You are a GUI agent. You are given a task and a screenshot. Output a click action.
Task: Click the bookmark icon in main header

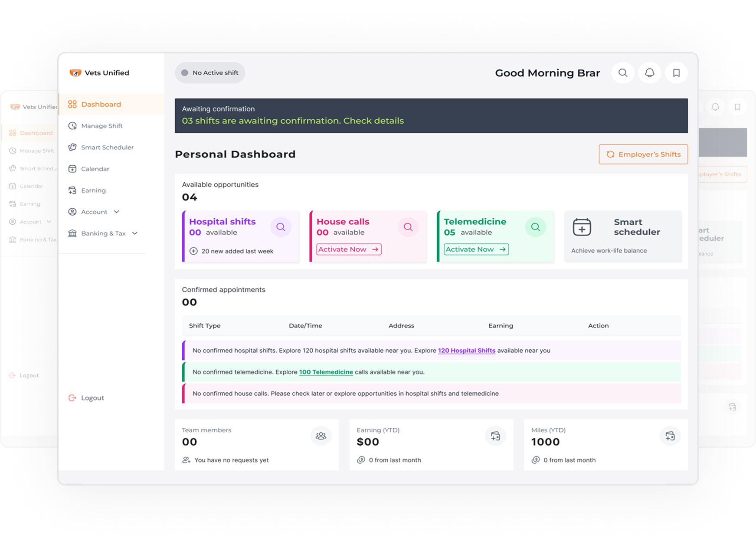(x=676, y=73)
